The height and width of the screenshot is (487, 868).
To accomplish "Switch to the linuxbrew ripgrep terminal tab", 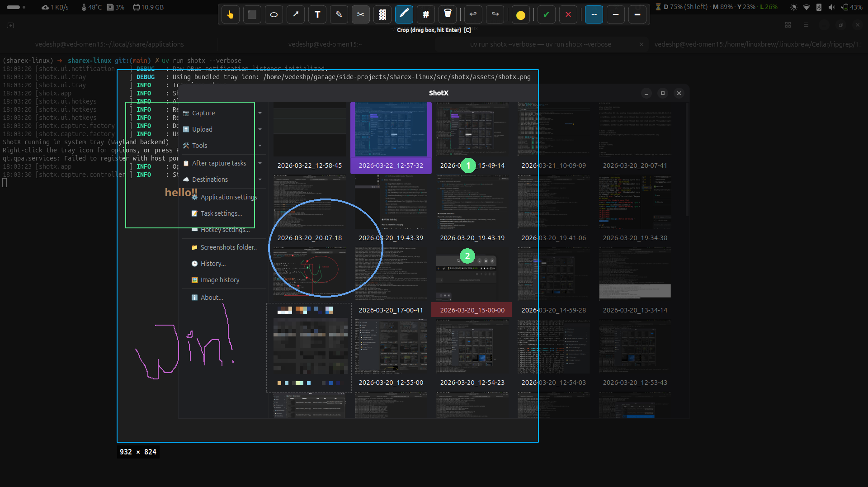I will coord(757,44).
